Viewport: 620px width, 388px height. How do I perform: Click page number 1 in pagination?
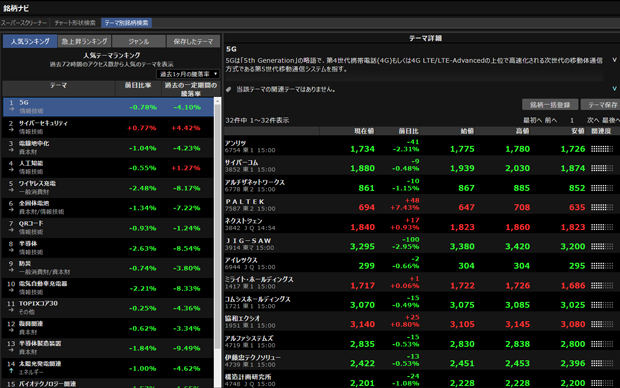[x=572, y=120]
